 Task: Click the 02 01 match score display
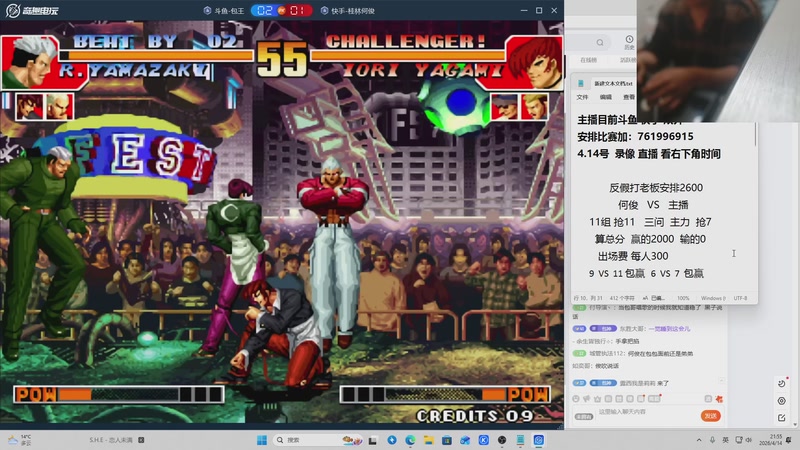[x=282, y=10]
